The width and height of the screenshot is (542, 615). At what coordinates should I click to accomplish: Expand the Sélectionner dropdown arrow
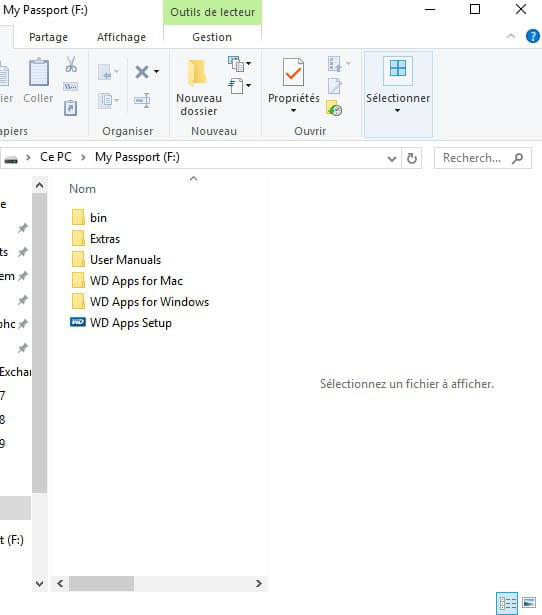tap(397, 111)
